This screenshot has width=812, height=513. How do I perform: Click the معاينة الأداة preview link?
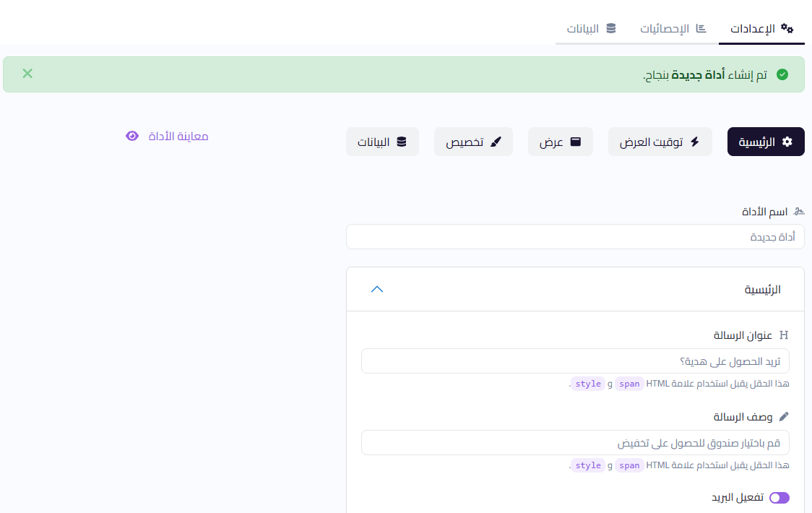point(168,137)
